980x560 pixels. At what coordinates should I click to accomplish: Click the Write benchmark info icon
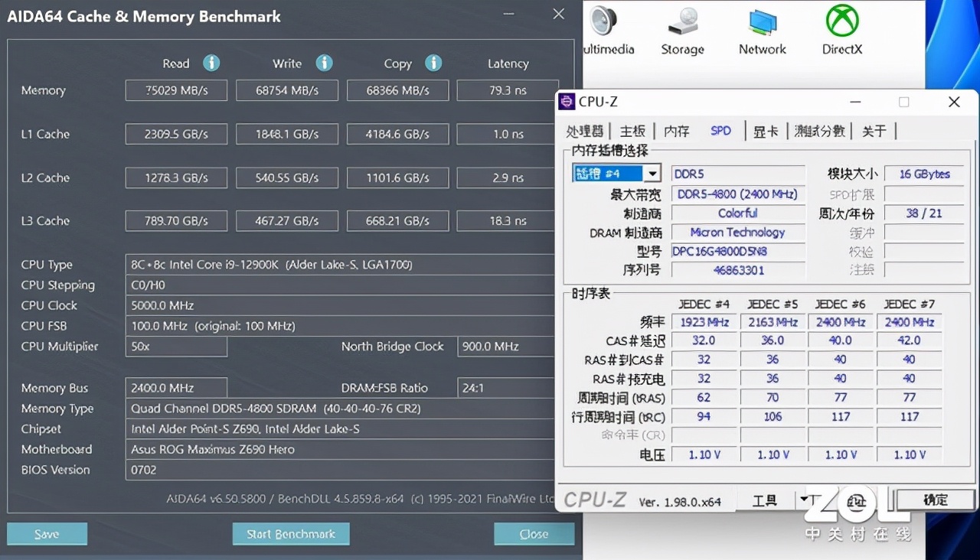pyautogui.click(x=324, y=63)
